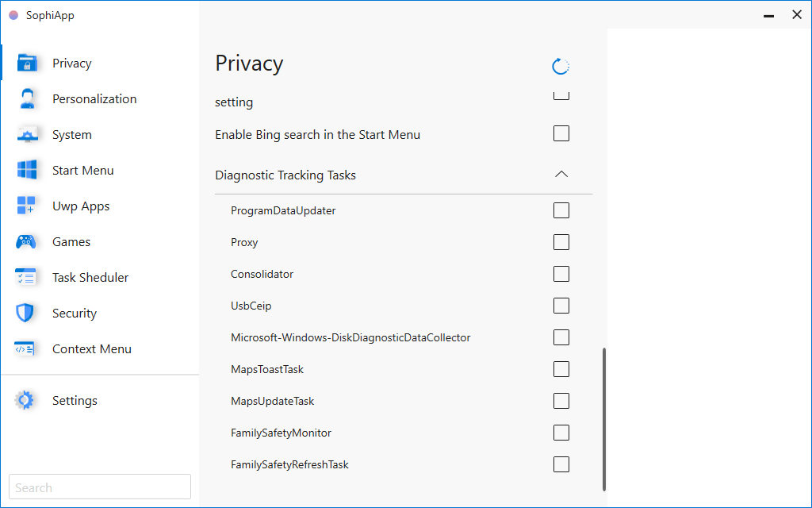Check the ProgramDataUpdater checkbox

[561, 210]
